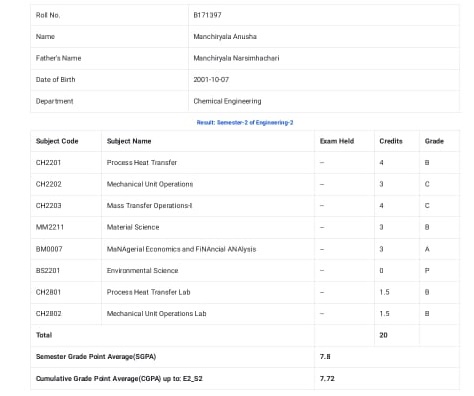
Task: Click the Result Semester-2 of Engineering-2 heading
Action: 245,123
